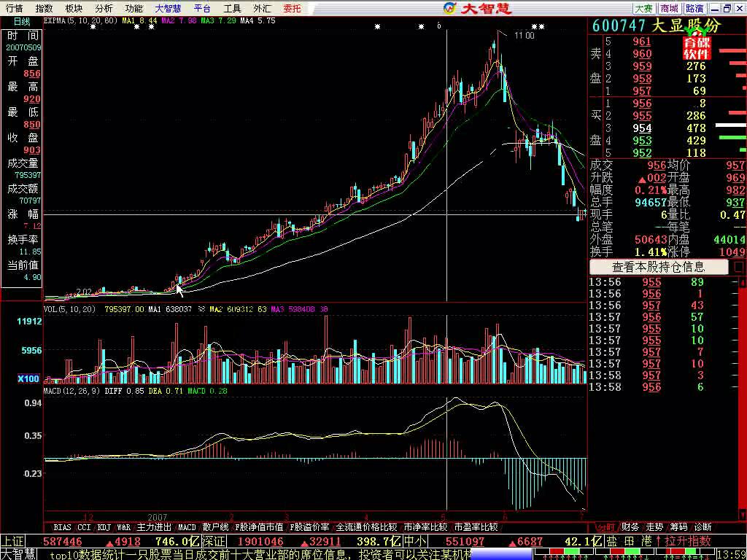Open the 功能 menu
The image size is (747, 560).
[133, 8]
